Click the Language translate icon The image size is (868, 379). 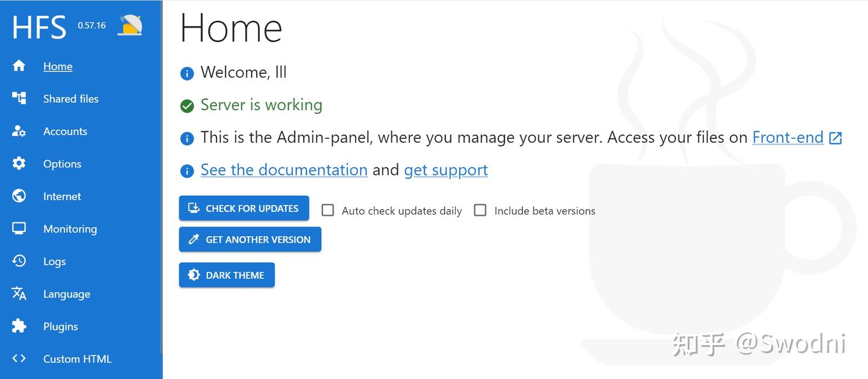[x=19, y=293]
